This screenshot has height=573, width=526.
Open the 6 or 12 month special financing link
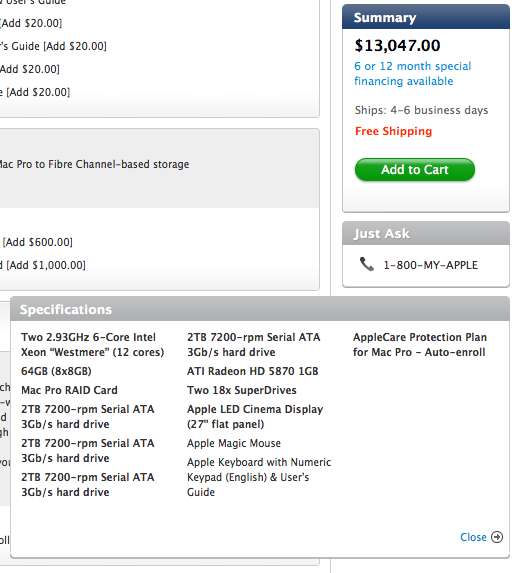(413, 73)
